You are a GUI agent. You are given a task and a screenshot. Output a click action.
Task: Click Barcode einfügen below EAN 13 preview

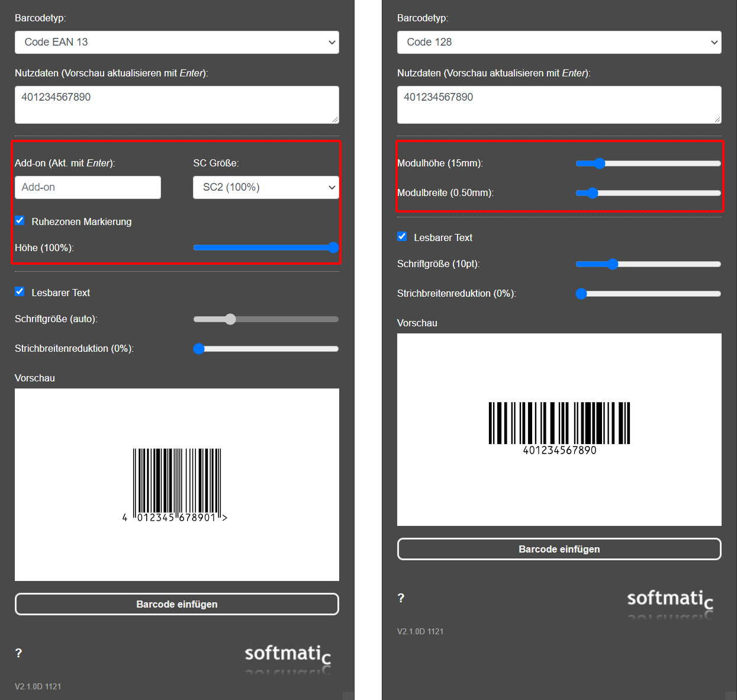click(x=176, y=604)
